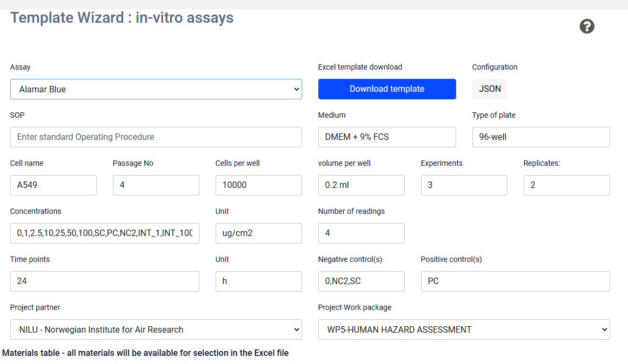Click the Replicates input field

click(x=566, y=185)
